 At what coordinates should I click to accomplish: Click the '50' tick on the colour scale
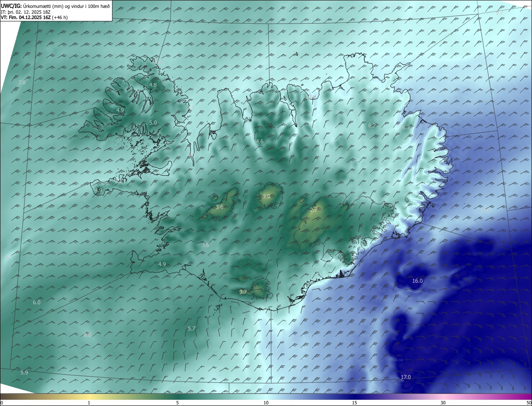coord(528,403)
